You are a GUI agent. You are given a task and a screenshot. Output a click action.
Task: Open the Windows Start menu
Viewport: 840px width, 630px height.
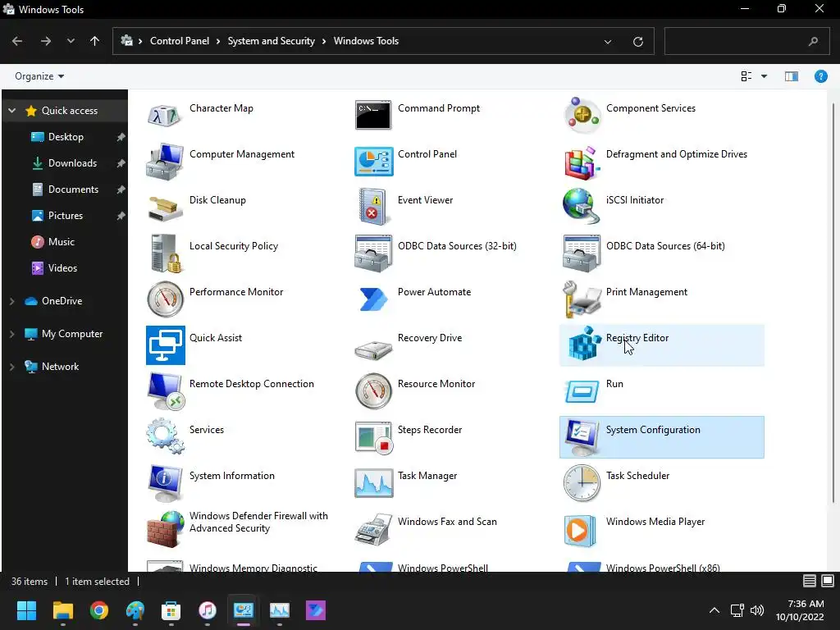[26, 610]
